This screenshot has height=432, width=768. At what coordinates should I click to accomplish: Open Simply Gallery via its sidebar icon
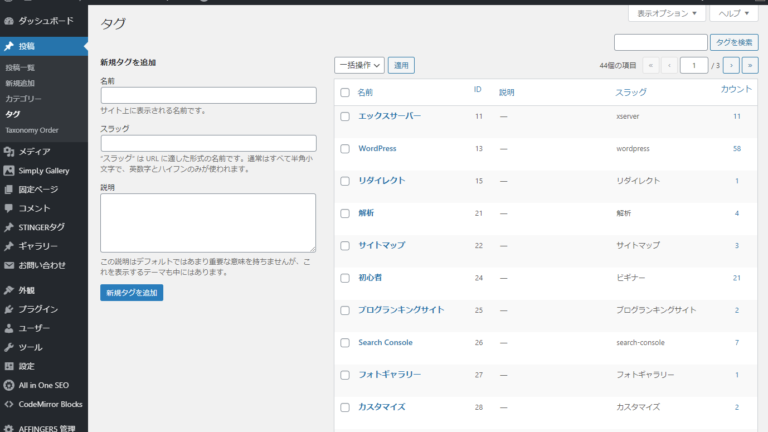point(9,170)
